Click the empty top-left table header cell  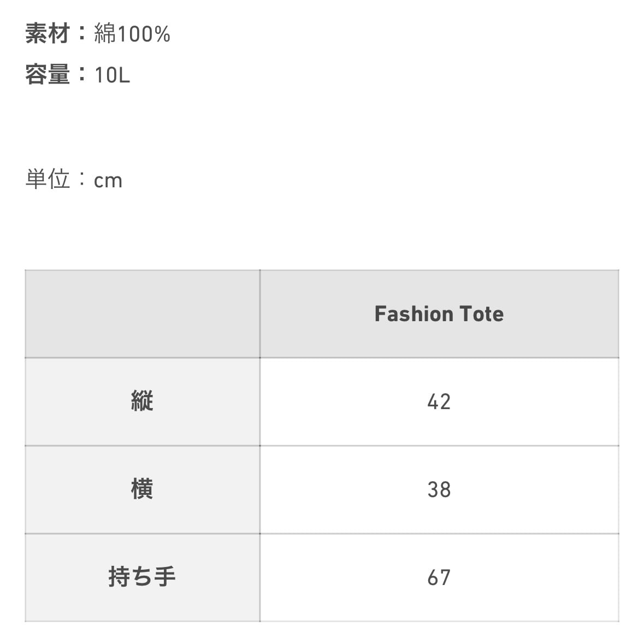click(x=142, y=314)
